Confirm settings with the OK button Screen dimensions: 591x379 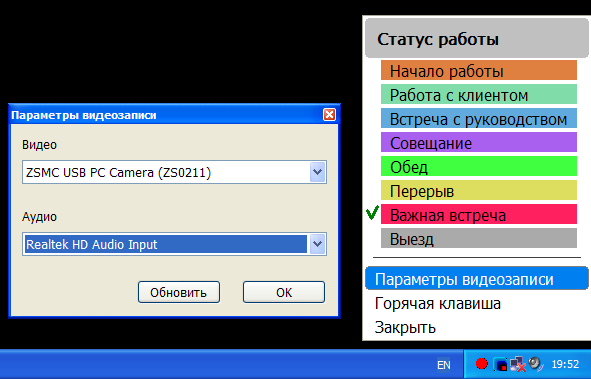click(284, 292)
